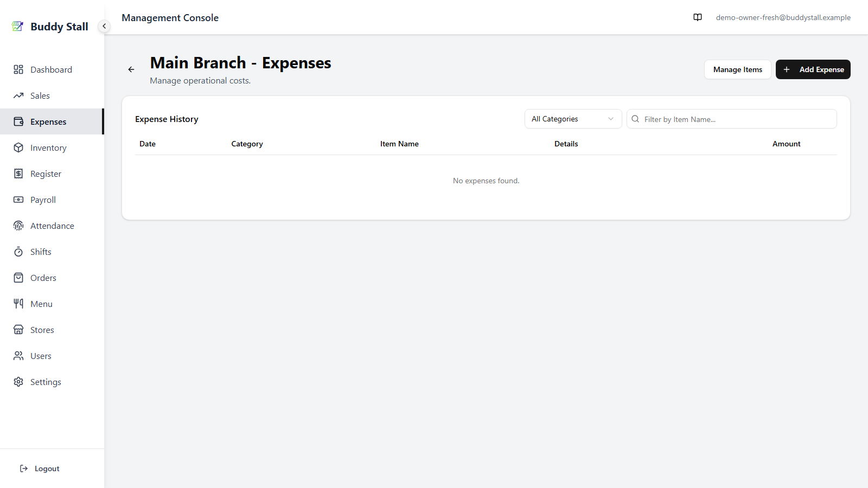Click the Buddy Stall brand name

pyautogui.click(x=59, y=27)
